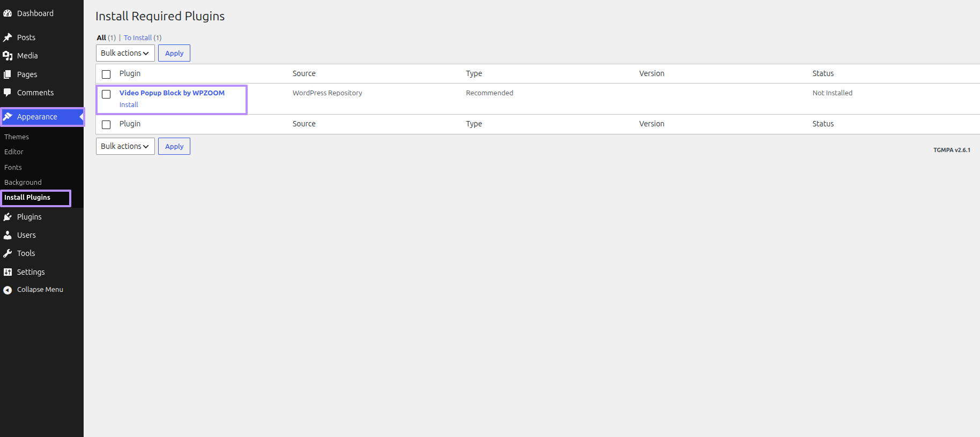Toggle the select-all checkbox in table footer

click(106, 125)
